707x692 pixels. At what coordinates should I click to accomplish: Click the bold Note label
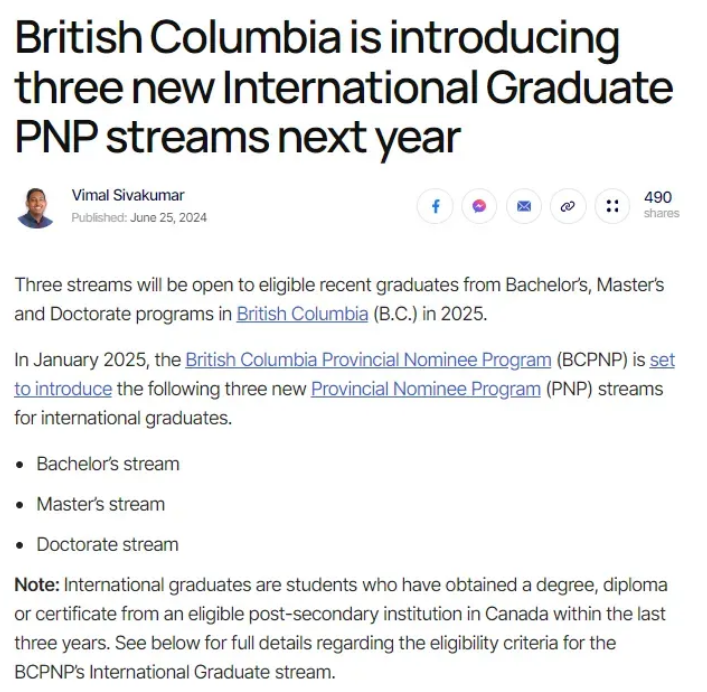click(x=37, y=585)
